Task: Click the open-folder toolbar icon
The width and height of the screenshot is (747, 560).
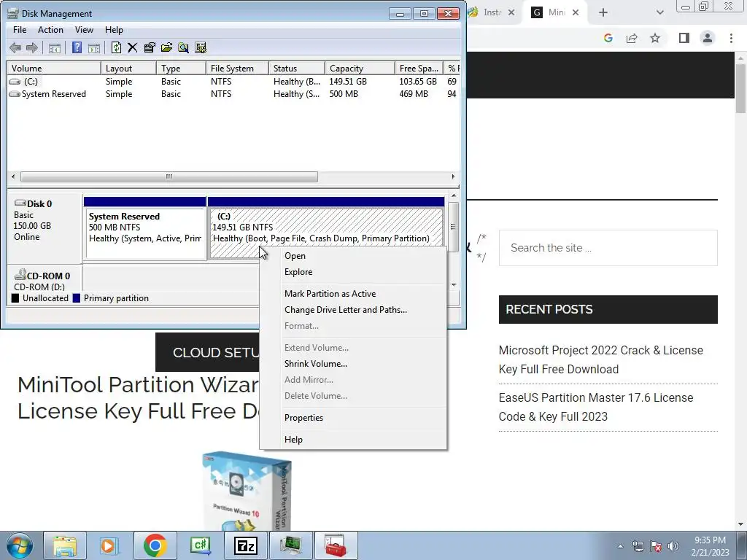Action: (x=166, y=47)
